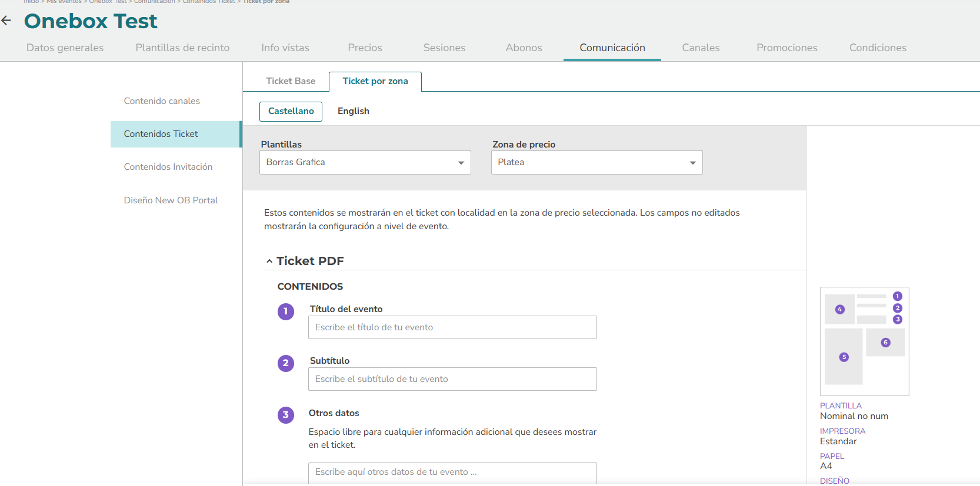This screenshot has height=486, width=980.
Task: Open the Zona de precio dropdown showing Platea
Action: (597, 162)
